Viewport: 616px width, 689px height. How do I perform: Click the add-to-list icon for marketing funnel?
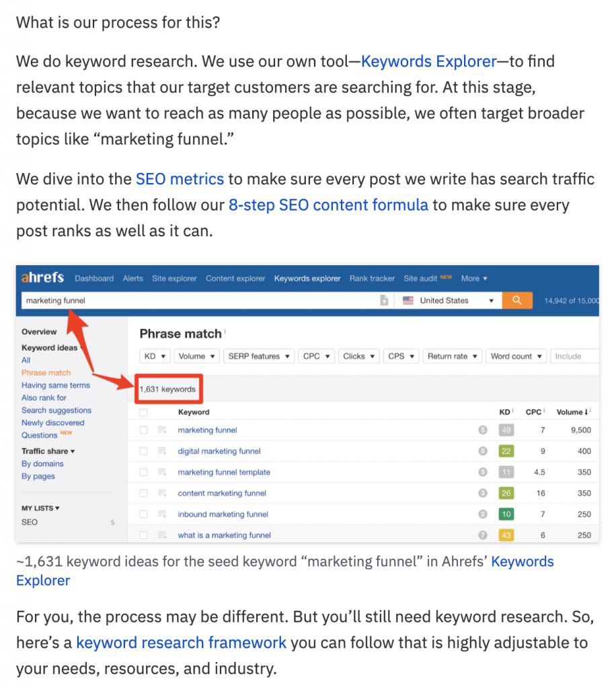pyautogui.click(x=162, y=430)
